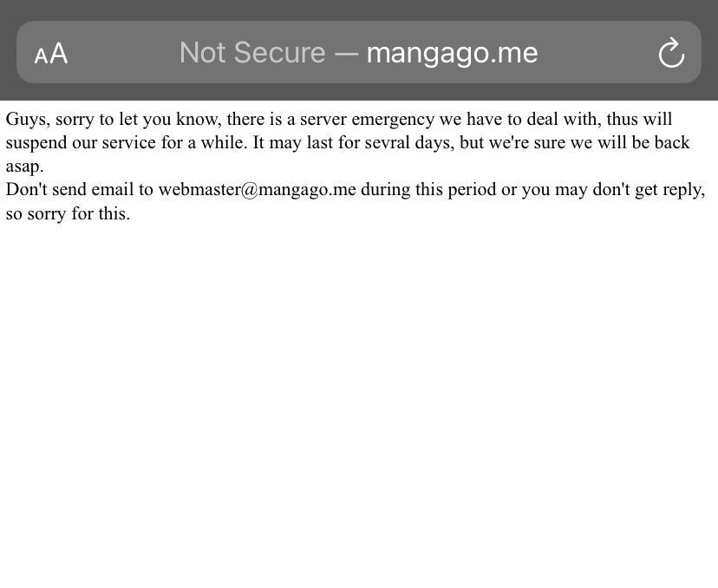The height and width of the screenshot is (588, 718).
Task: Click the phrase "server emergency"
Action: 367,119
